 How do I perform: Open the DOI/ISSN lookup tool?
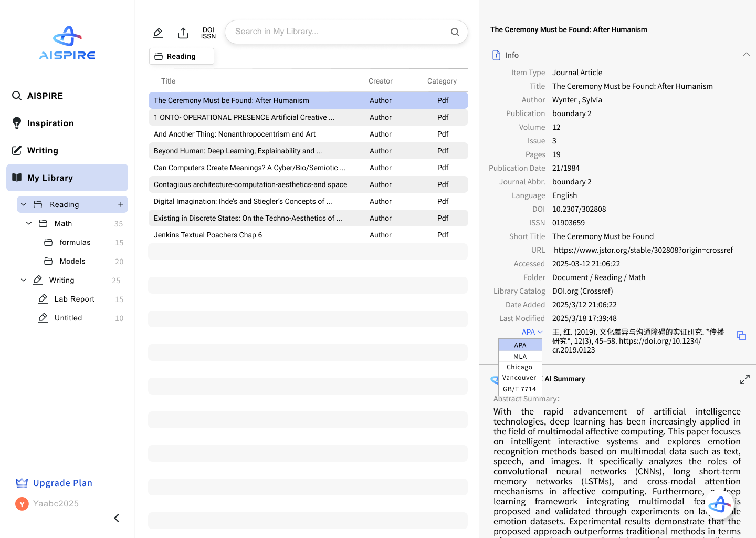208,33
